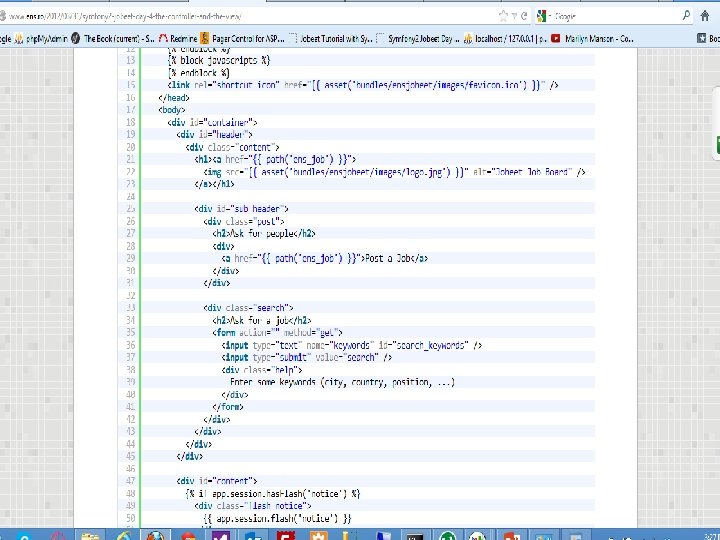Click the div class="flash_notice" line

coord(253,506)
